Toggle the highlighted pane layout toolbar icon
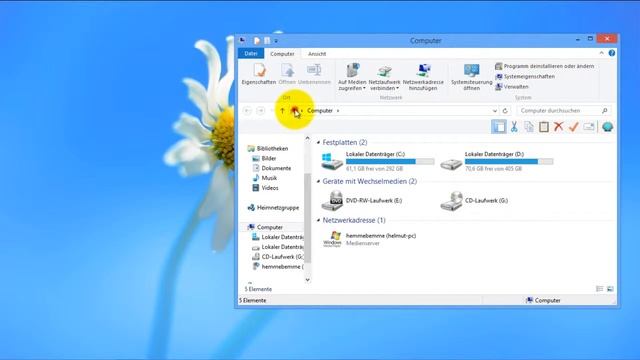This screenshot has height=360, width=640. click(499, 127)
